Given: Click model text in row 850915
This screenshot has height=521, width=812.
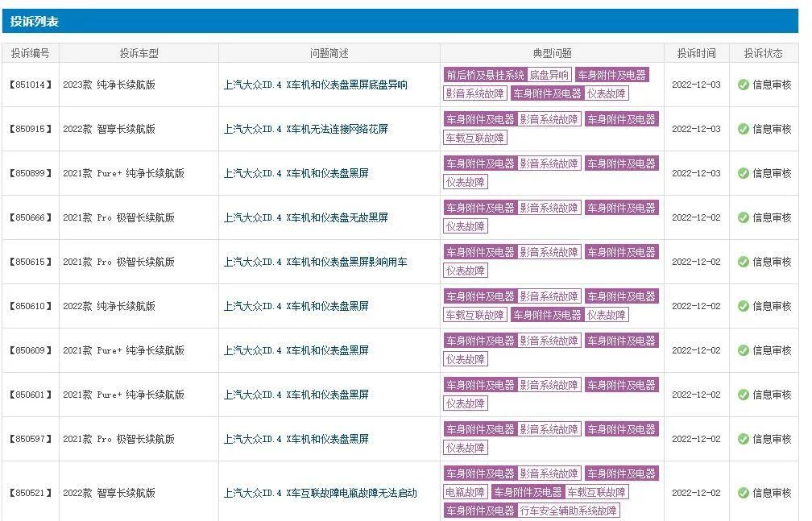Looking at the screenshot, I should (x=110, y=129).
